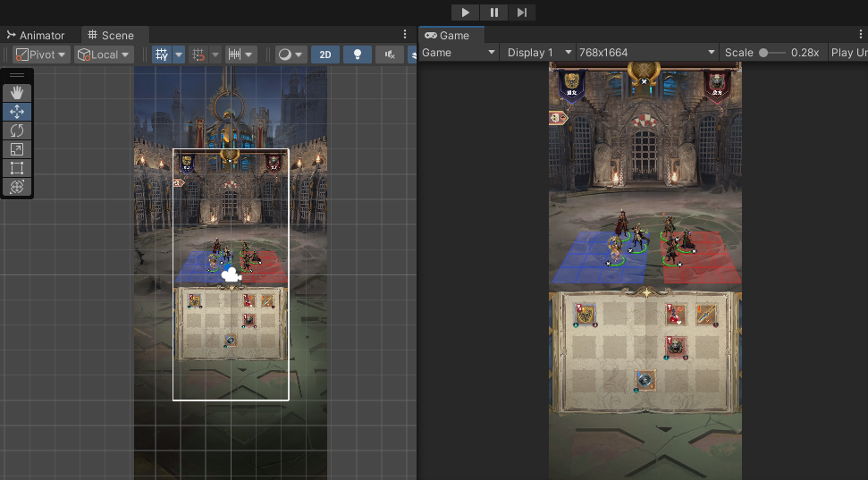
Task: Click the Pause button in the top toolbar
Action: 493,13
